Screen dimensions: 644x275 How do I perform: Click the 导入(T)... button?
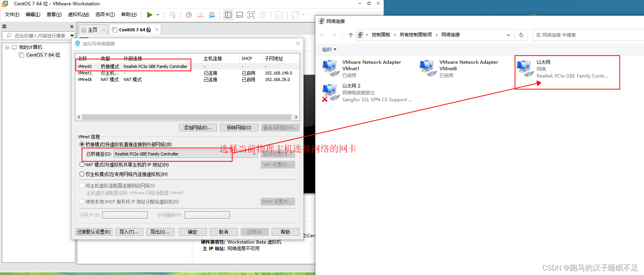[x=129, y=232]
